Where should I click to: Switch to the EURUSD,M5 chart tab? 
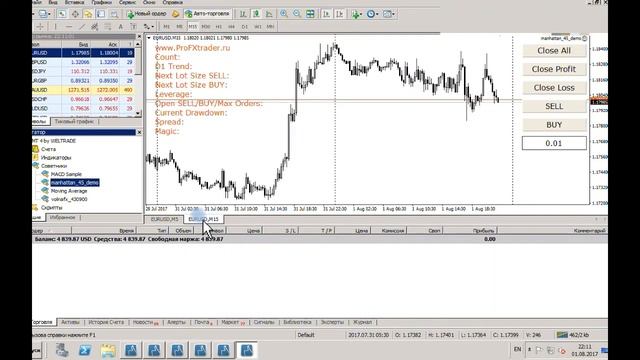click(x=164, y=220)
